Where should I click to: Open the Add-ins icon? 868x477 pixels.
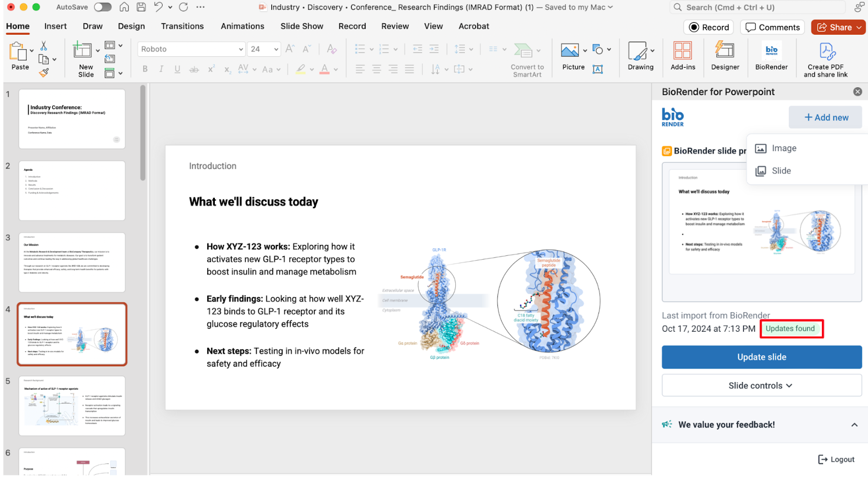[682, 52]
